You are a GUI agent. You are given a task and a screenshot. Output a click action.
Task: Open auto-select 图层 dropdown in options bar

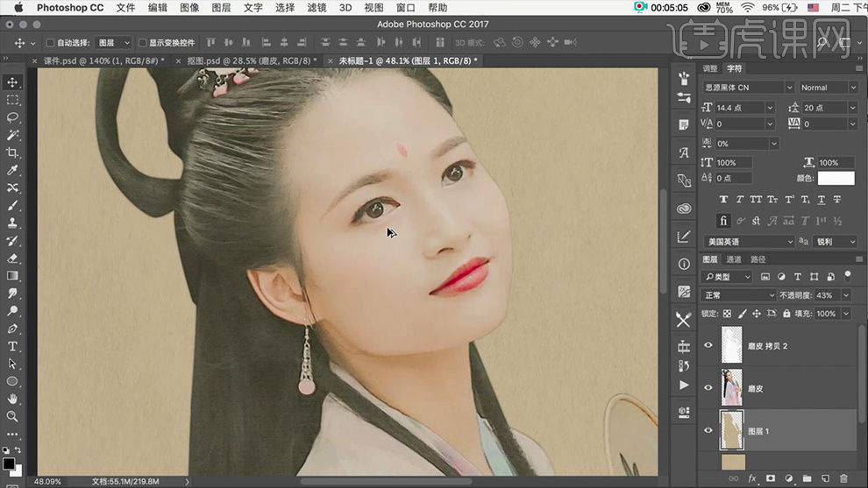tap(113, 43)
